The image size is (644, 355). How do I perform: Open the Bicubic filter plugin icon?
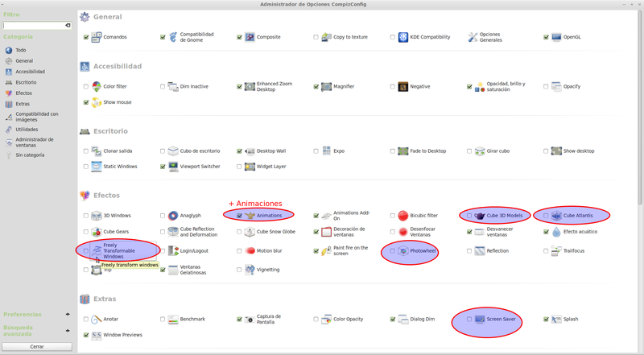tap(403, 216)
